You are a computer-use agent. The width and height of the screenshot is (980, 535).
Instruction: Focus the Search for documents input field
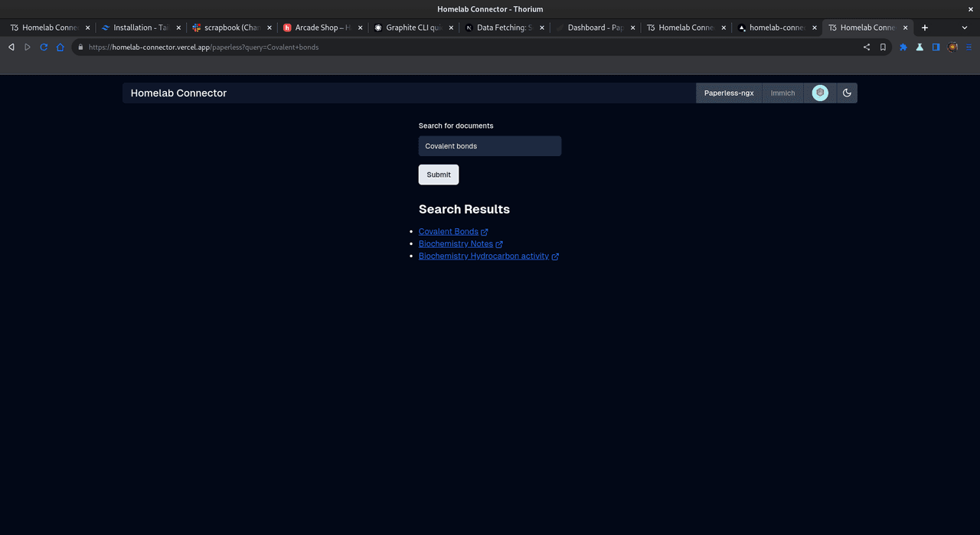pos(490,146)
